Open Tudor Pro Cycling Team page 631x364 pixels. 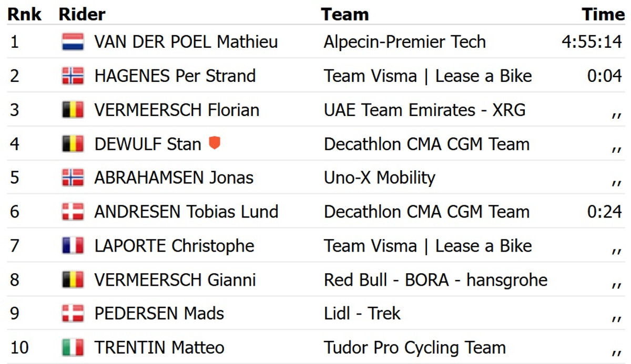(x=414, y=348)
